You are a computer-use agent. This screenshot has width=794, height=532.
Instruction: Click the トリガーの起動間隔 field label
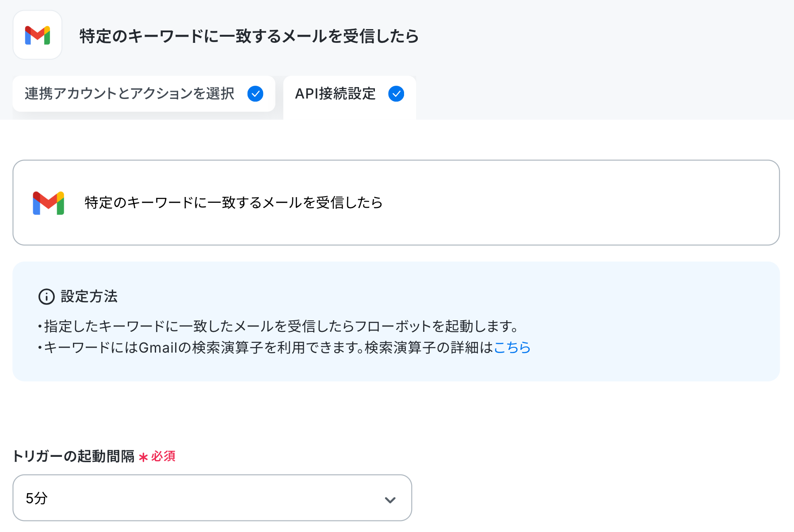(x=73, y=456)
